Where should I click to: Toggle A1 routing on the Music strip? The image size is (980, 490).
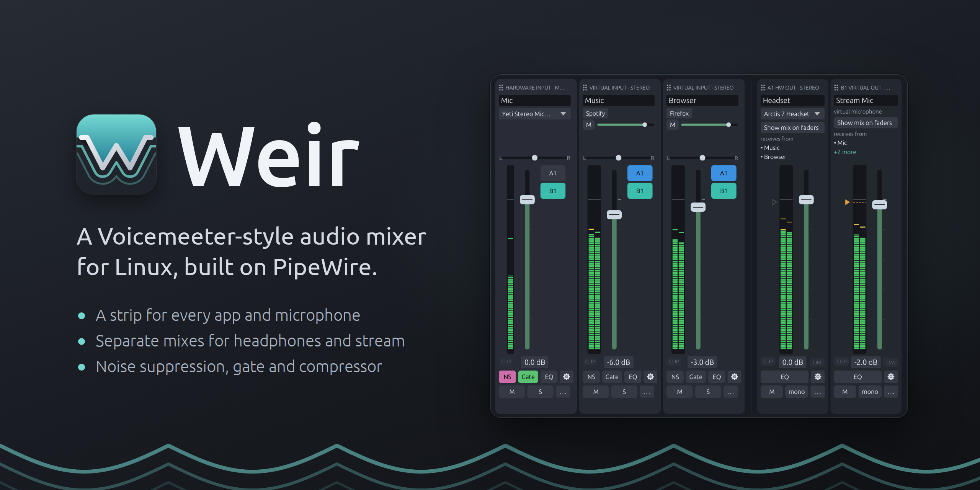click(x=640, y=173)
